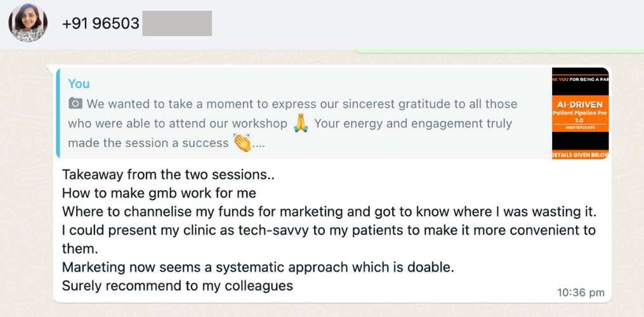Image resolution: width=644 pixels, height=317 pixels.
Task: Click the "You" sender label in quote
Action: tap(79, 84)
